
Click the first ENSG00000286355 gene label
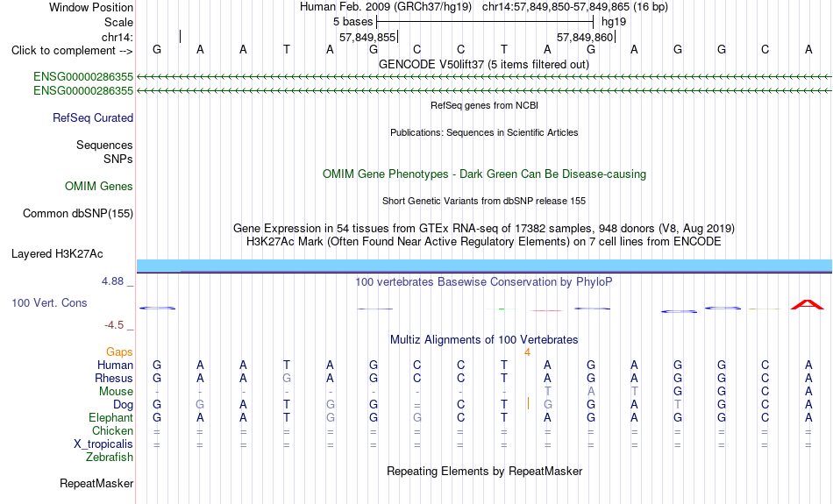click(83, 77)
